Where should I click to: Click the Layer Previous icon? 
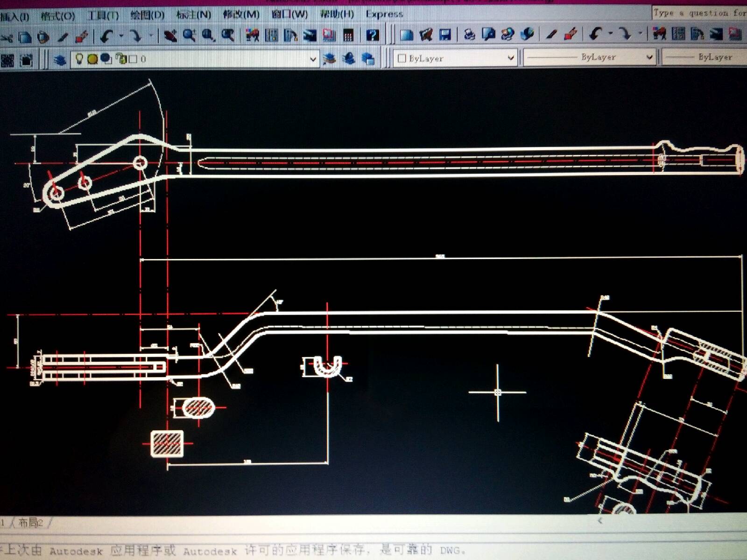coord(349,59)
